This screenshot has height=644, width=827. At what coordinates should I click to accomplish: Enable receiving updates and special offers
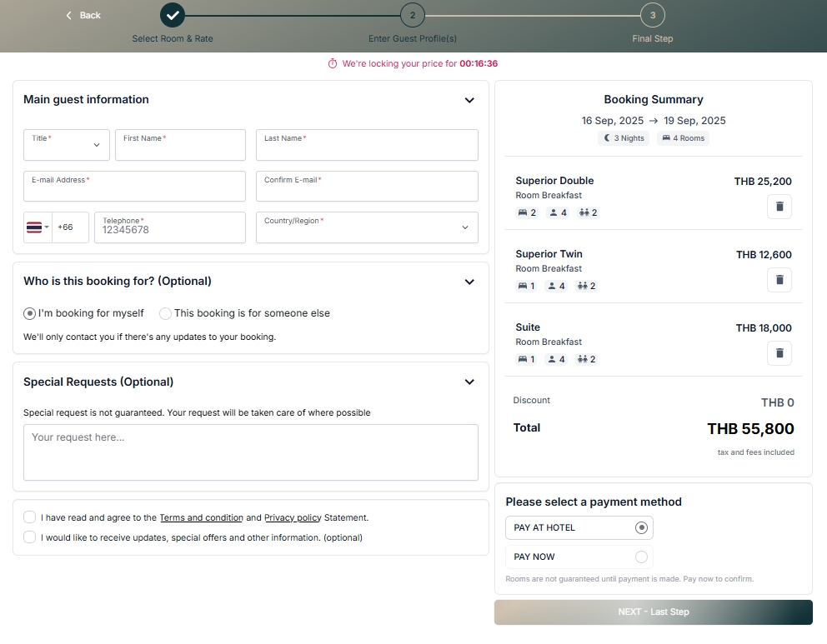30,537
